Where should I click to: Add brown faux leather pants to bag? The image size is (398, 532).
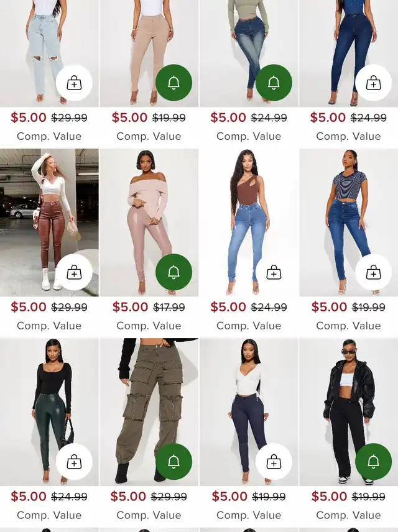click(x=74, y=272)
